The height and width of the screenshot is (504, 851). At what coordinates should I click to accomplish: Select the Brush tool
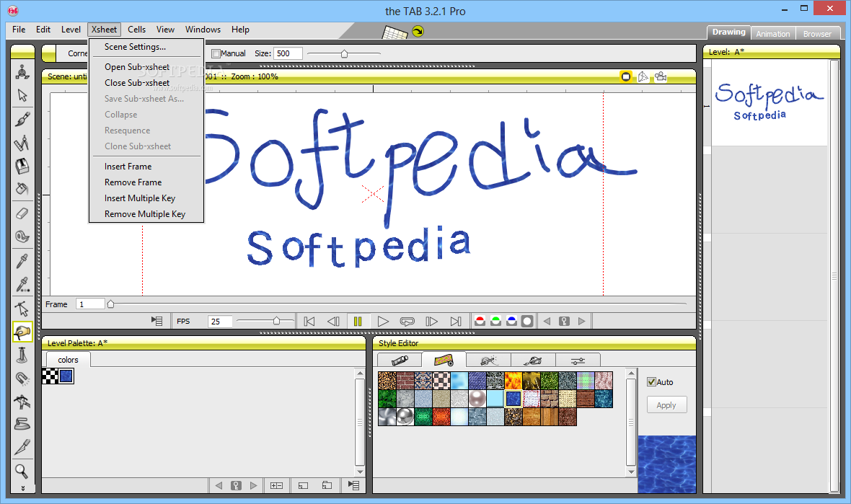pos(22,120)
